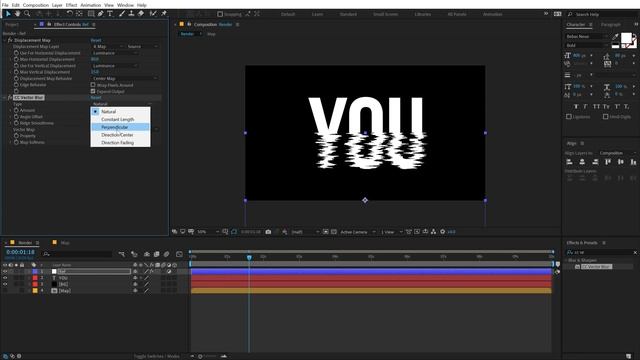
Task: Click the eyedropper in Character panel
Action: click(x=615, y=36)
